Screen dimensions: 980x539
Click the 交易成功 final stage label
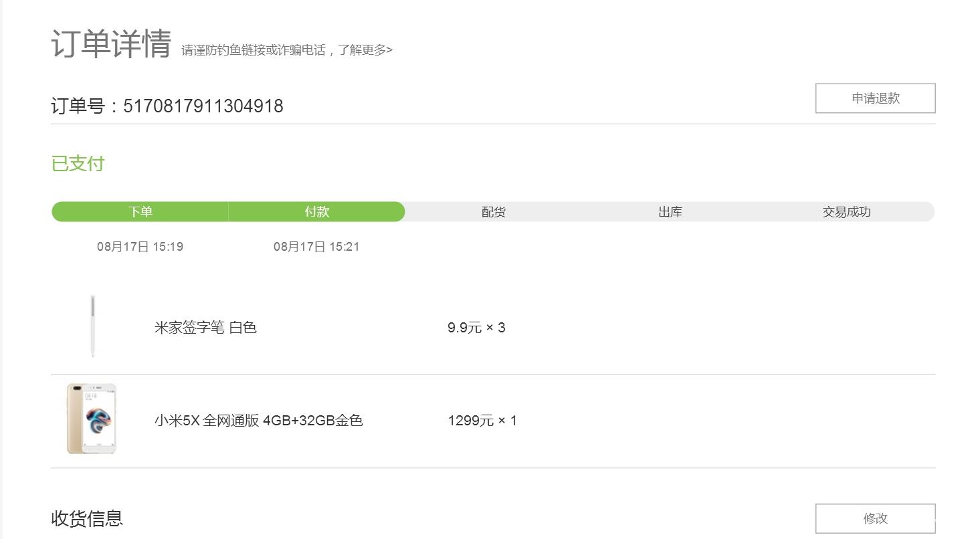[x=845, y=211]
